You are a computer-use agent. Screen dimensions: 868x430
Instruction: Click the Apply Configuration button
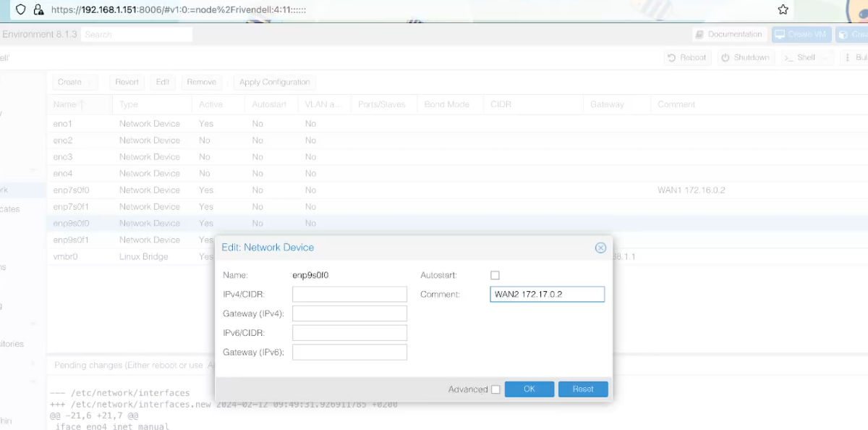coord(274,83)
